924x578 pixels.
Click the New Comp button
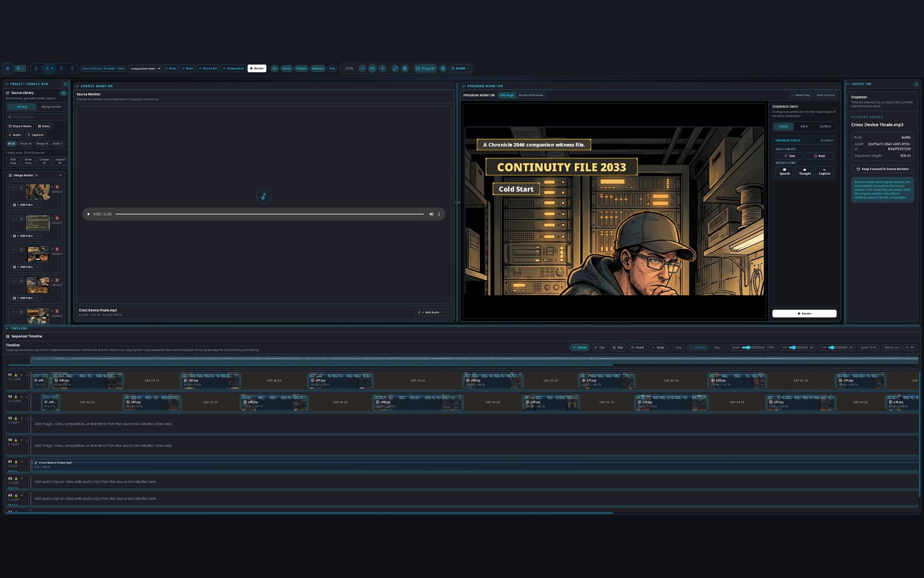click(x=801, y=95)
